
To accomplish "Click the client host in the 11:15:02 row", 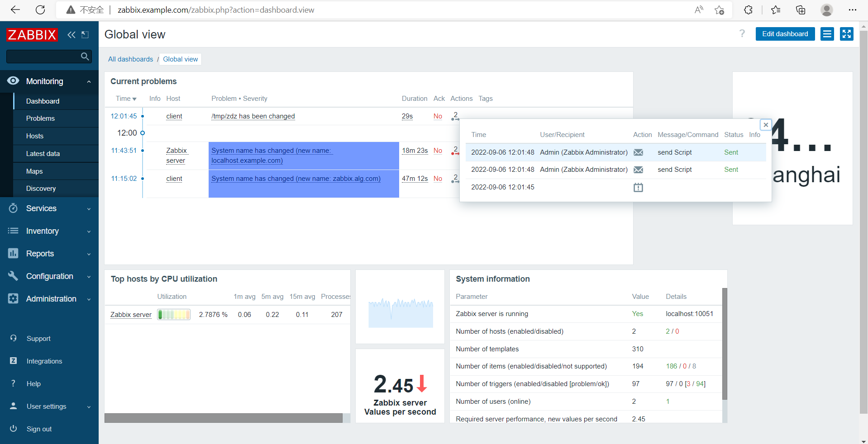I will pos(174,179).
